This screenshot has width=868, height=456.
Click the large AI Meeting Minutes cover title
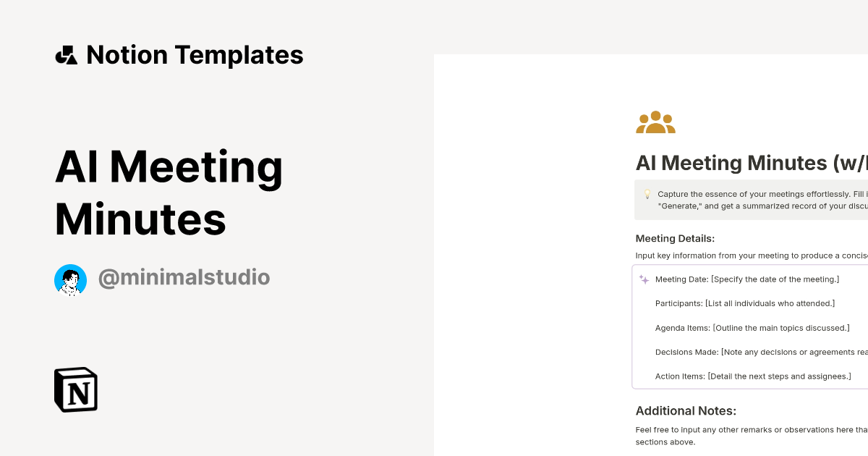[x=169, y=192]
